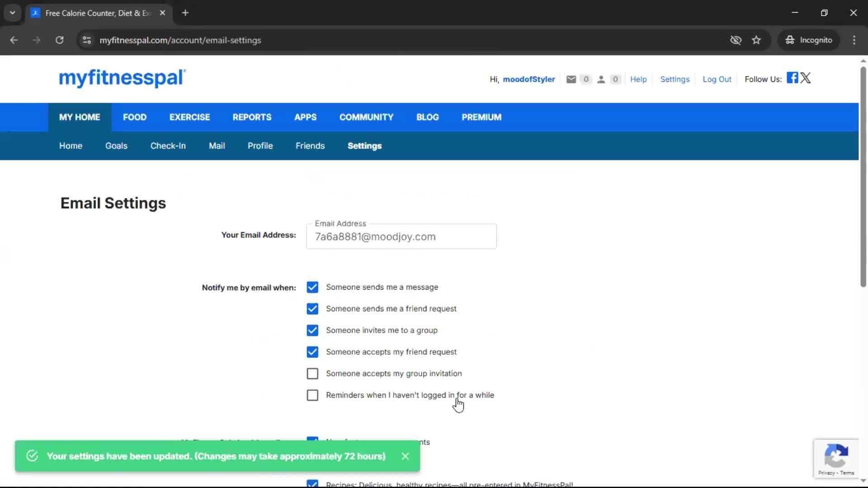868x488 pixels.
Task: Dismiss the settings updated notification
Action: click(x=405, y=456)
